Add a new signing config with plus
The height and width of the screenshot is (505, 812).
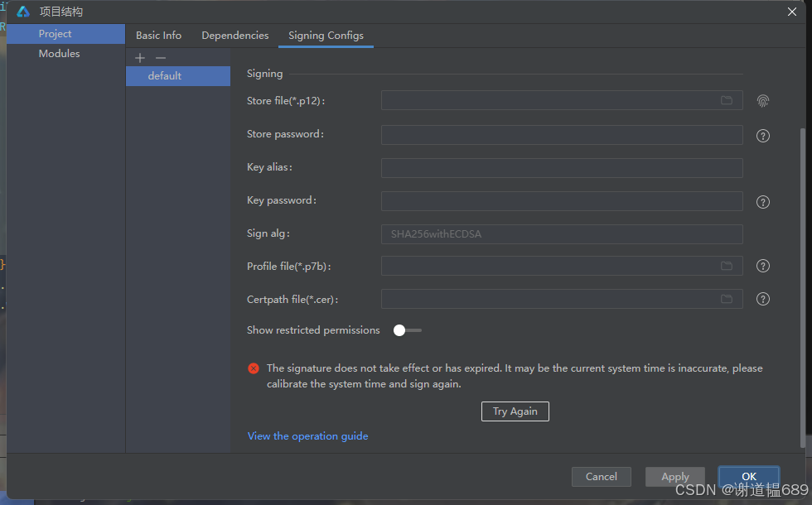(x=140, y=58)
